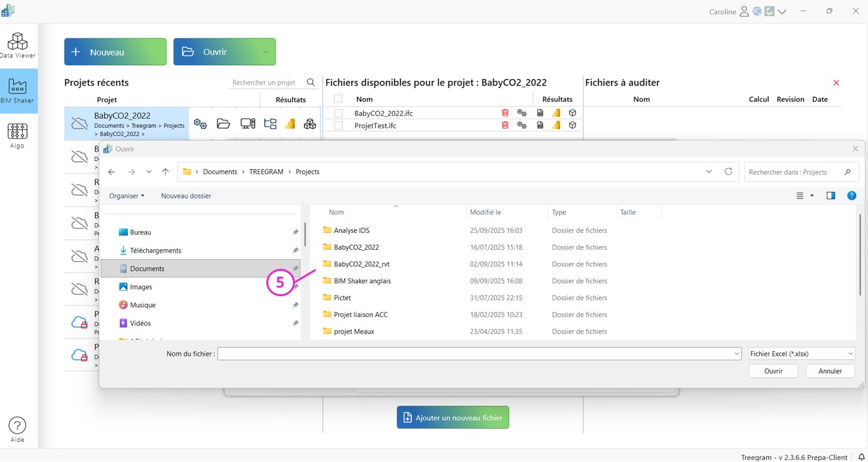This screenshot has width=868, height=462.
Task: Open 3D cube viewer for BabyCO2_2022.ifc
Action: pos(572,113)
